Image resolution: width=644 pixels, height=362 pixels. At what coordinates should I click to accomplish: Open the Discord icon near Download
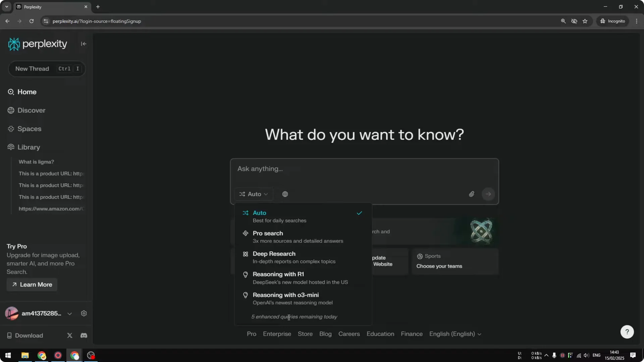[84, 335]
